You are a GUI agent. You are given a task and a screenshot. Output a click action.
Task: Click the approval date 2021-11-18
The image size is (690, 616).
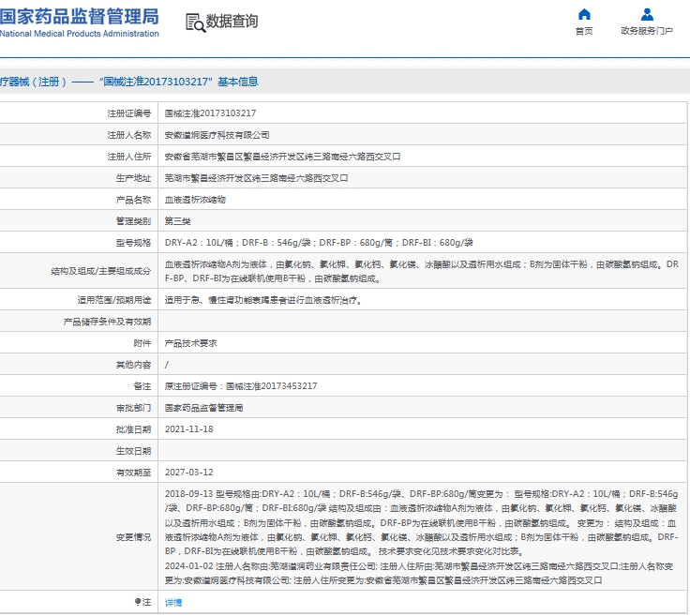(x=188, y=429)
